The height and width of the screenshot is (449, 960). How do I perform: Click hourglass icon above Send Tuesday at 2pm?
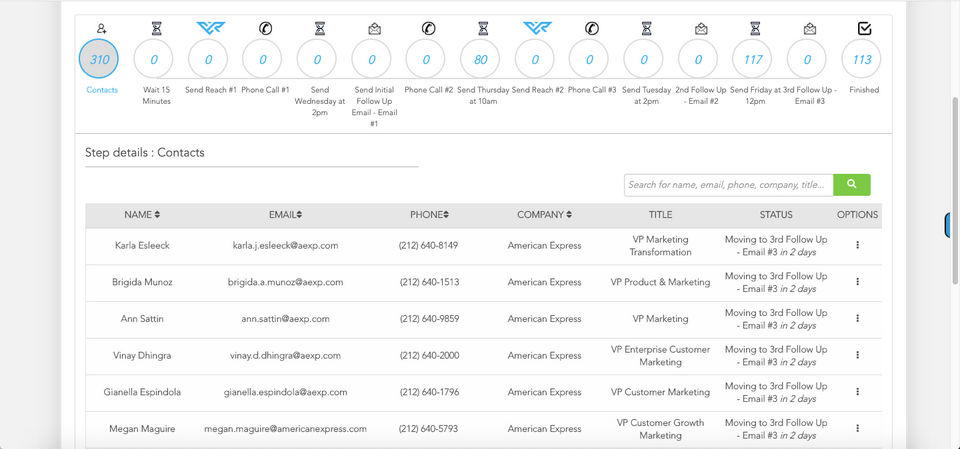(647, 28)
